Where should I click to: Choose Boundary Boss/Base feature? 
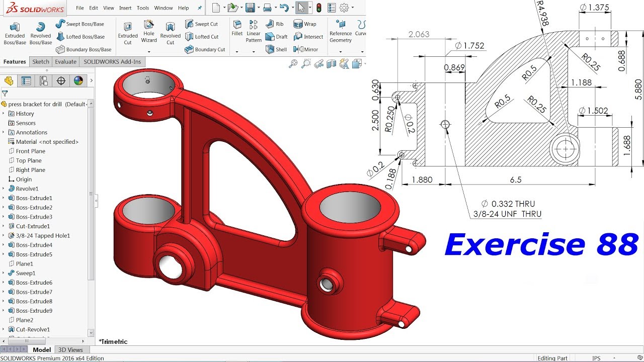tap(84, 49)
